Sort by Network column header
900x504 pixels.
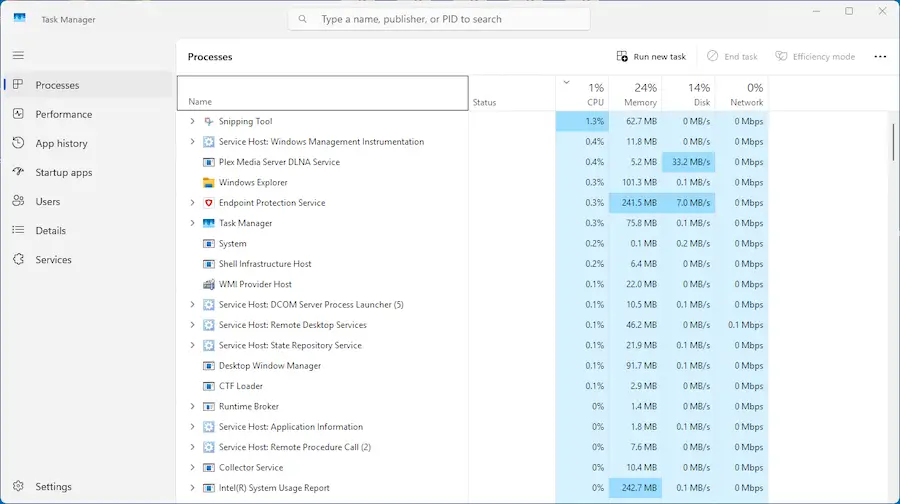click(x=742, y=93)
